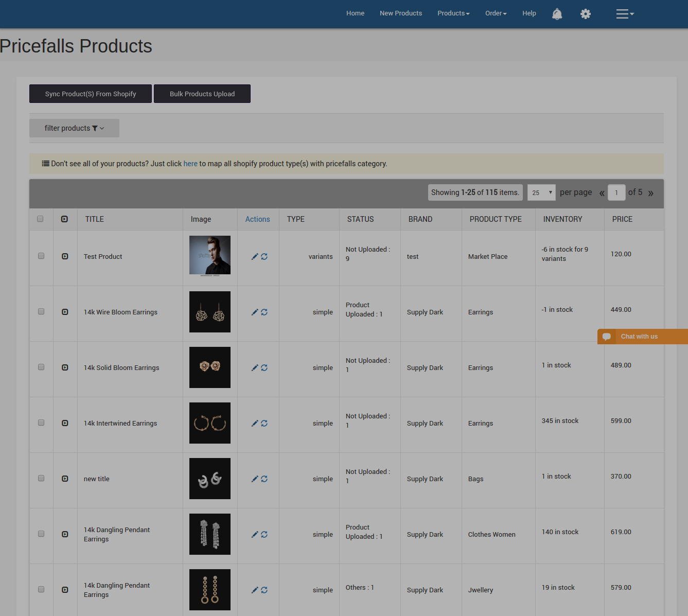
Task: Open settings via the gear icon
Action: [x=585, y=14]
